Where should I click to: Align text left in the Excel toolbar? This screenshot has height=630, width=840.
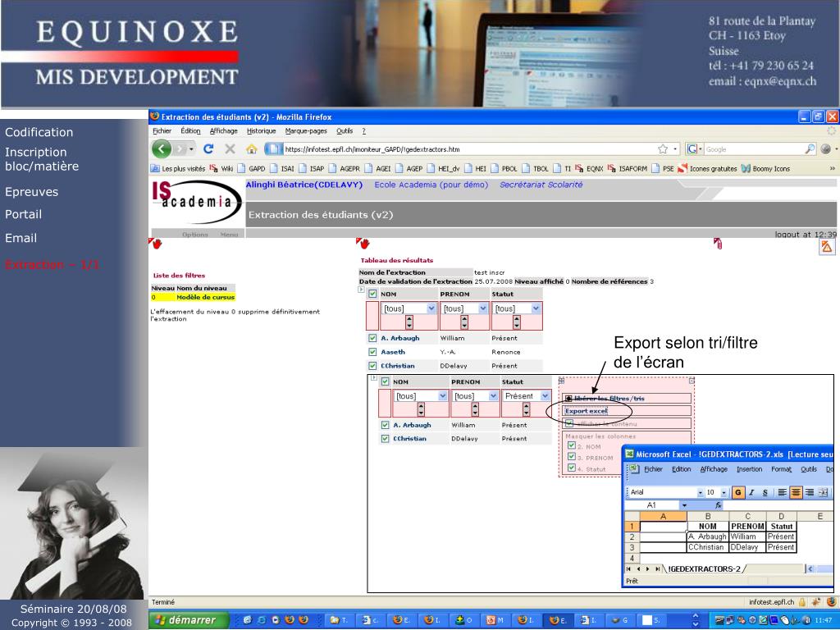click(783, 492)
